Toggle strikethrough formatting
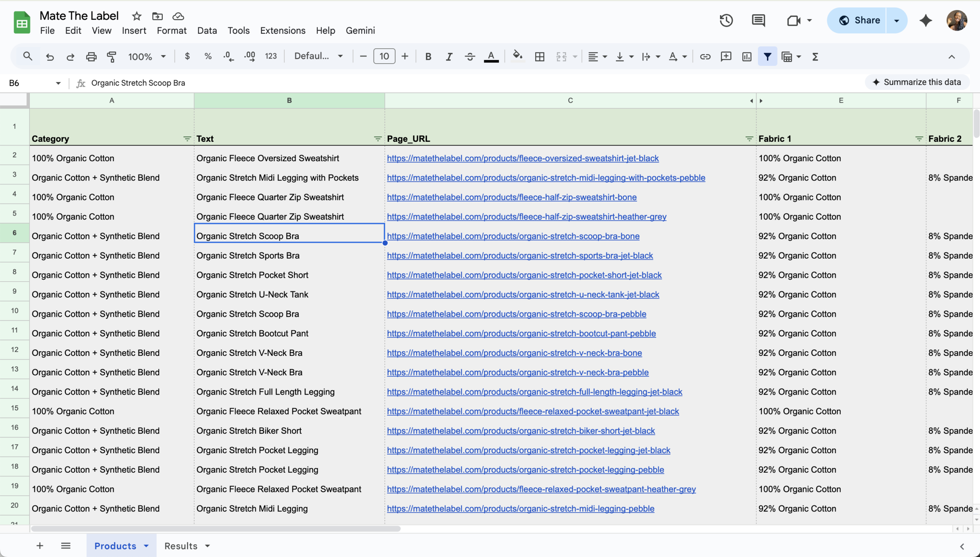The height and width of the screenshot is (557, 980). click(x=470, y=57)
